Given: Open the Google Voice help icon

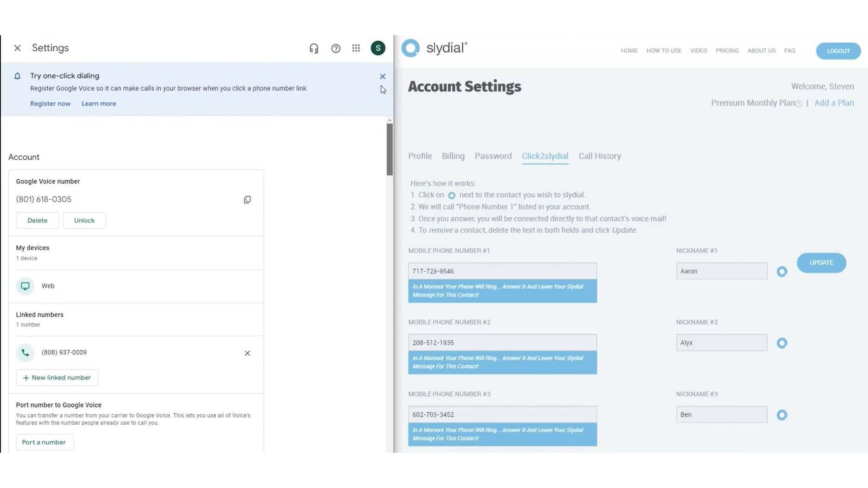Looking at the screenshot, I should pos(335,48).
